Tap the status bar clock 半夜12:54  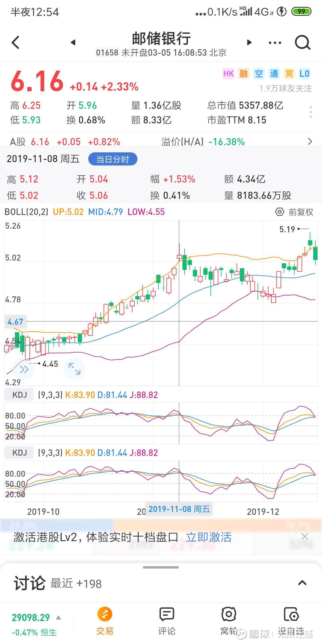tap(35, 12)
